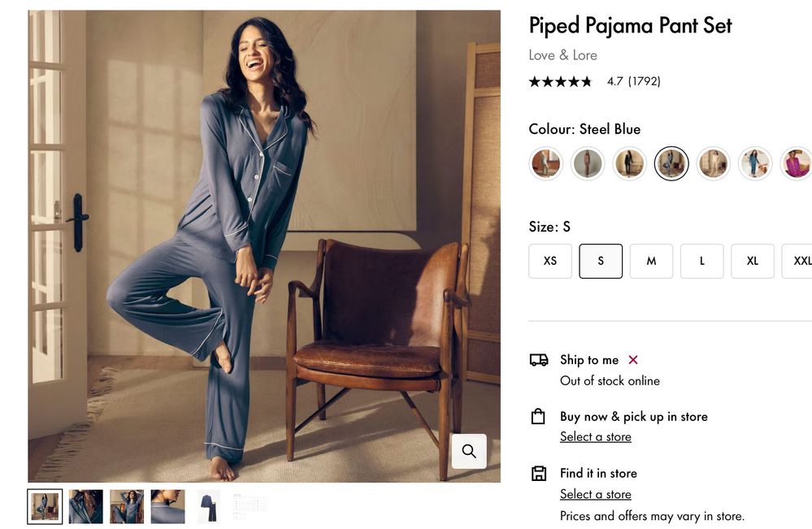This screenshot has height=529, width=812.
Task: Show the thumbnail of model with hands in hair
Action: point(127,506)
